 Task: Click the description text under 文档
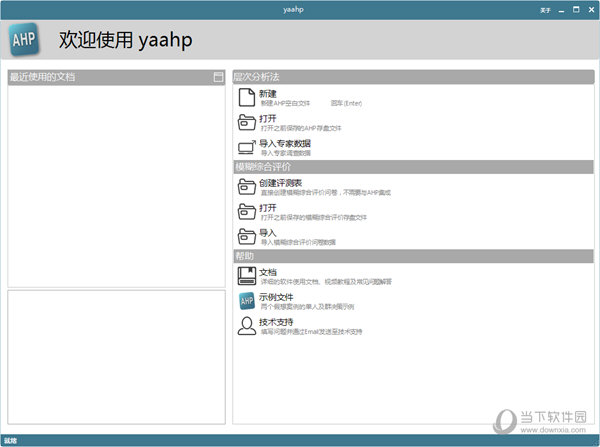(326, 282)
